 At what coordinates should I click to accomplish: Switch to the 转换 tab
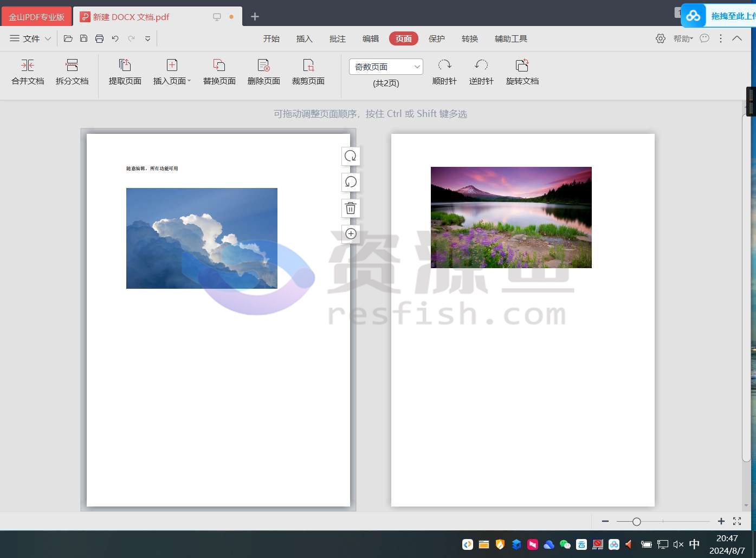click(x=470, y=38)
